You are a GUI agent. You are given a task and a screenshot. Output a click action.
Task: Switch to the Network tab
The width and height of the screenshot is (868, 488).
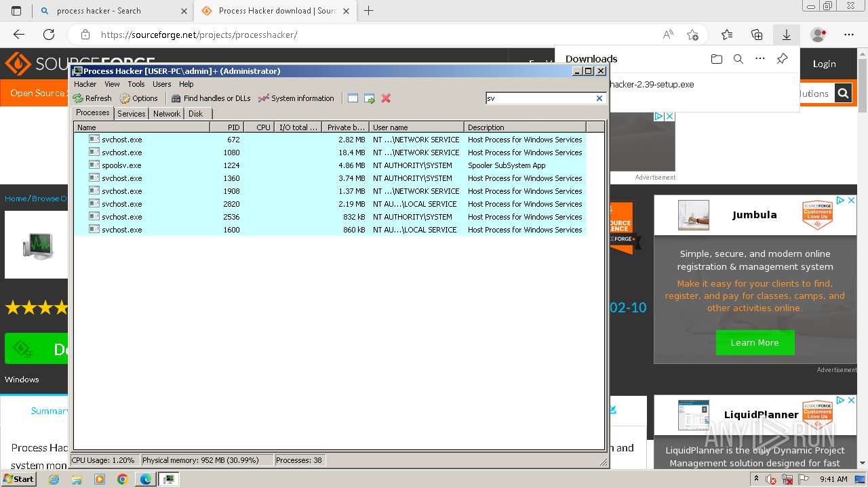point(167,114)
